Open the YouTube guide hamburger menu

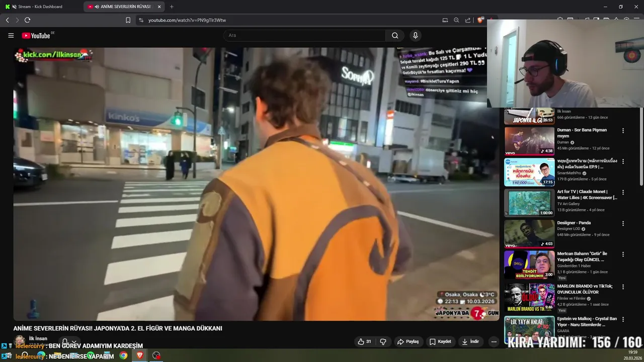11,35
